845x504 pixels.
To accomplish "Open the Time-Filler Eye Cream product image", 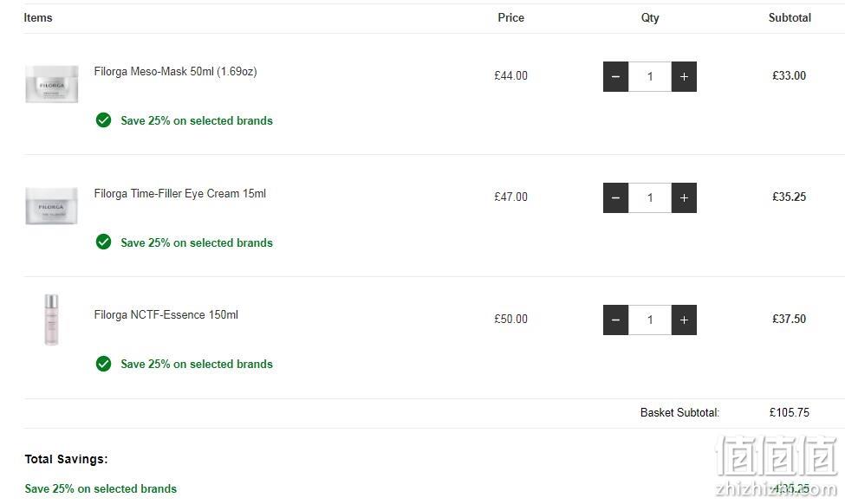I will pos(52,206).
